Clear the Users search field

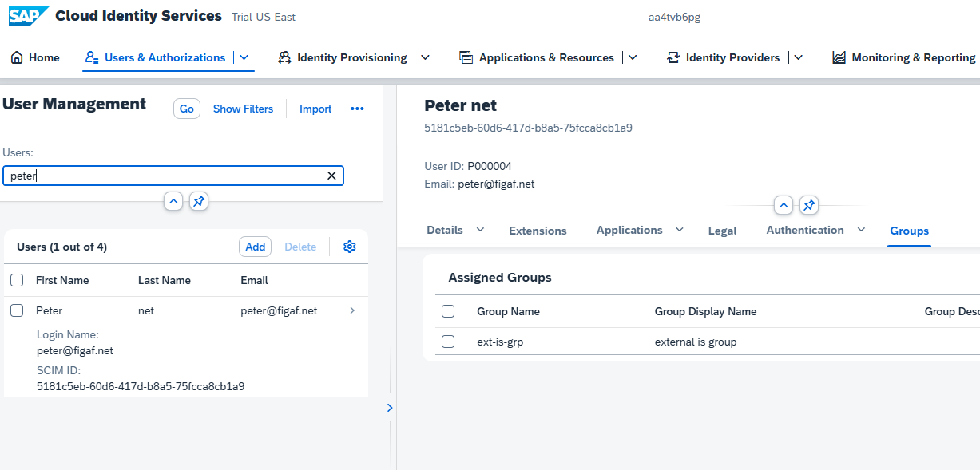click(331, 176)
